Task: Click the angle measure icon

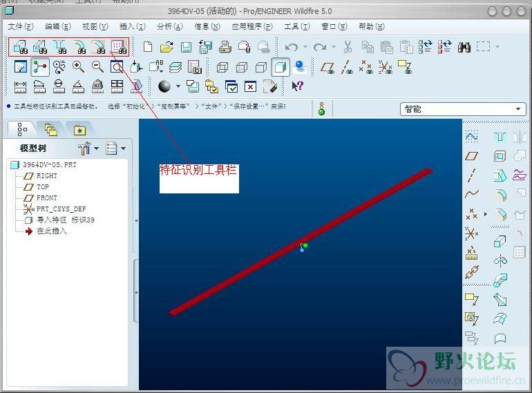Action: [78, 86]
